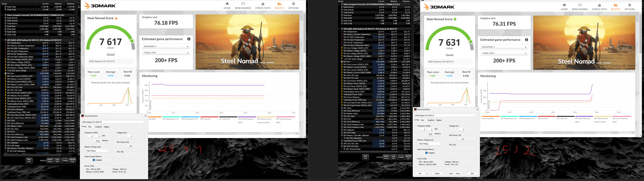This screenshot has width=644, height=181.
Task: Click the plus button beside Set in MoreClockTool
Action: pyautogui.click(x=427, y=173)
